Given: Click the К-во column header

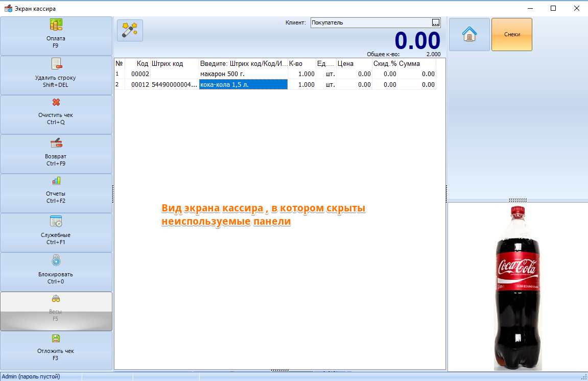Looking at the screenshot, I should pyautogui.click(x=301, y=63).
